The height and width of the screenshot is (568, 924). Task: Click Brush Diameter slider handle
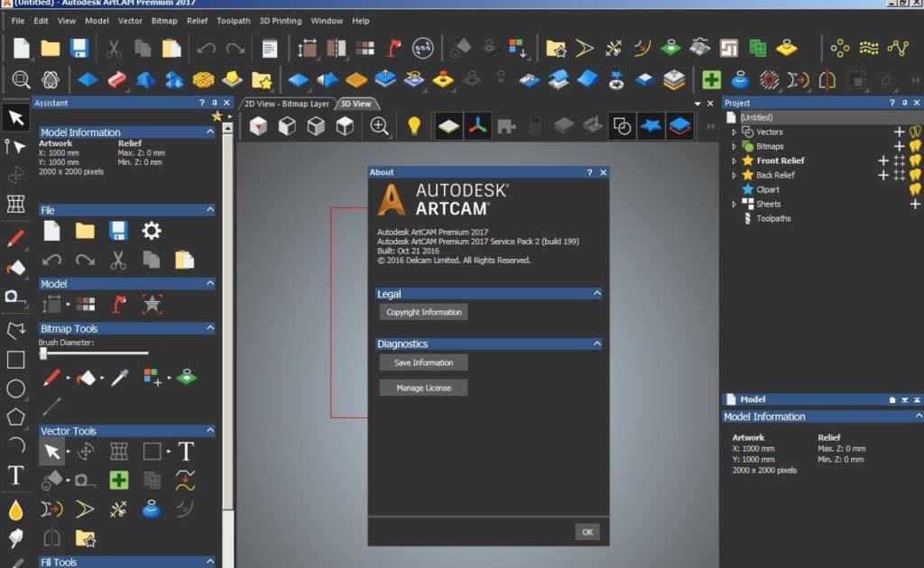click(x=43, y=353)
